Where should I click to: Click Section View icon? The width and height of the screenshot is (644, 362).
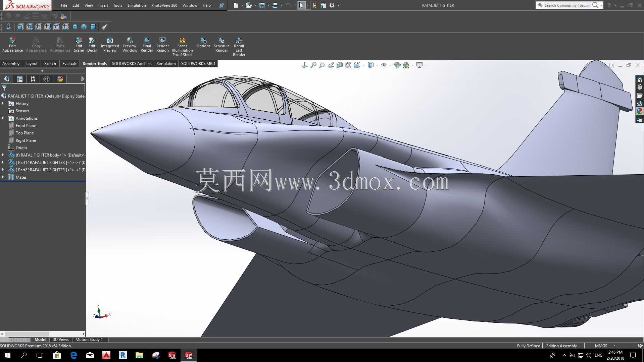[x=340, y=65]
